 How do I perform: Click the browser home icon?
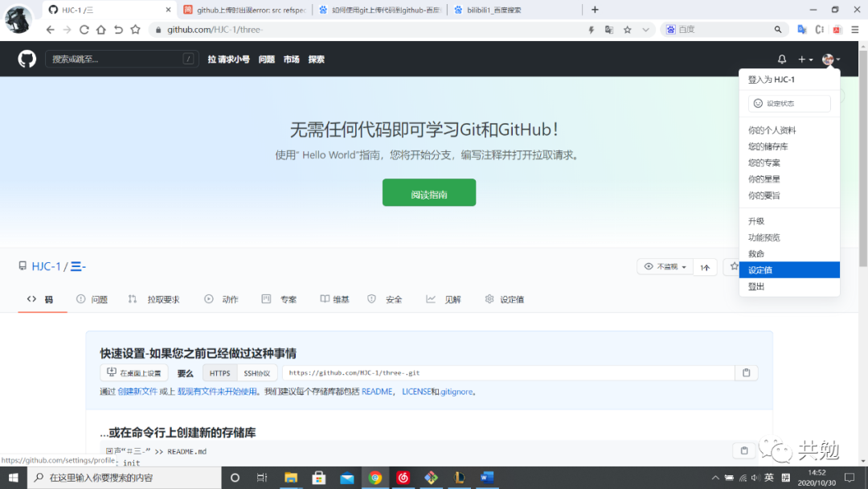tap(100, 29)
